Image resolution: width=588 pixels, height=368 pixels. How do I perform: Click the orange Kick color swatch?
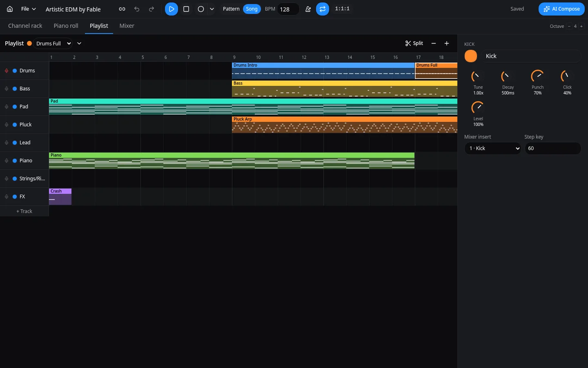[471, 56]
